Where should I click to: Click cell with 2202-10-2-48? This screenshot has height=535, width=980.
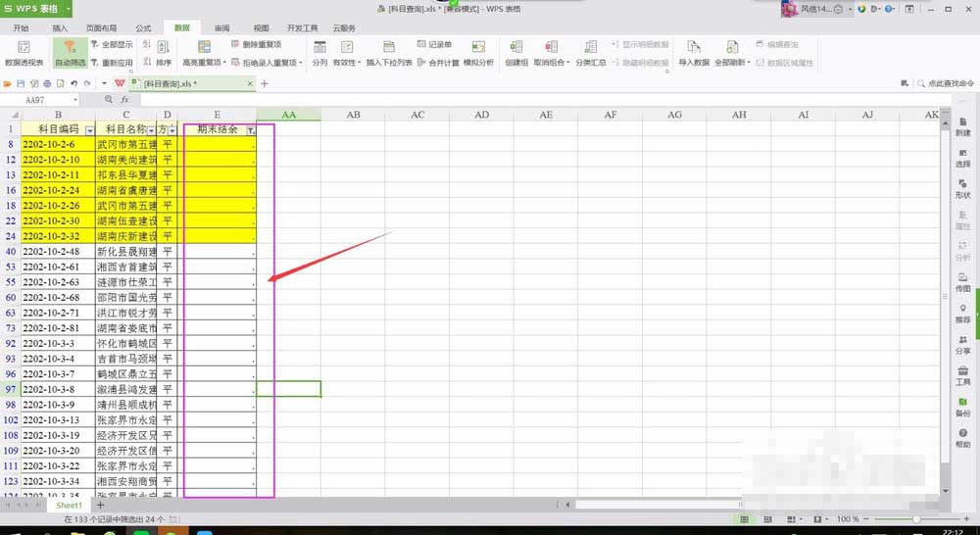(x=58, y=251)
